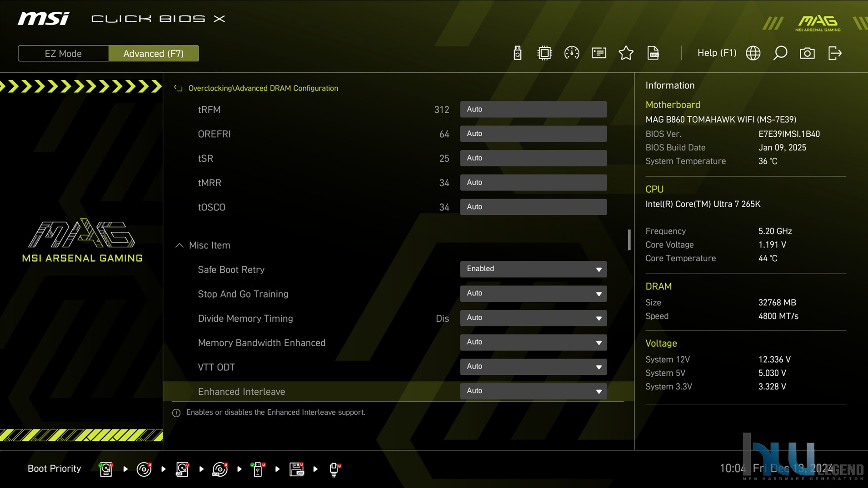
Task: Open the LOG file icon
Action: (x=653, y=53)
